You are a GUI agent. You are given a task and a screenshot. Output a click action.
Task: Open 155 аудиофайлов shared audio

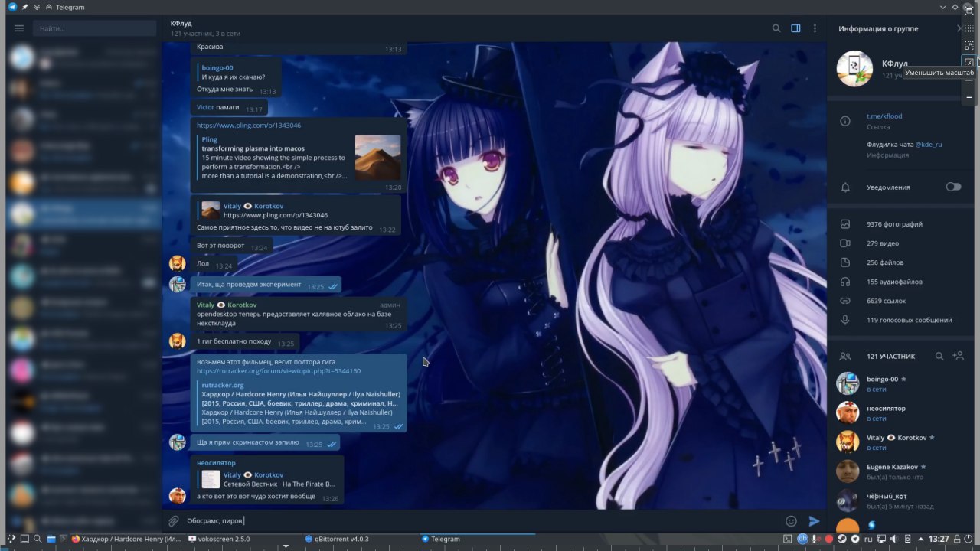coord(894,282)
